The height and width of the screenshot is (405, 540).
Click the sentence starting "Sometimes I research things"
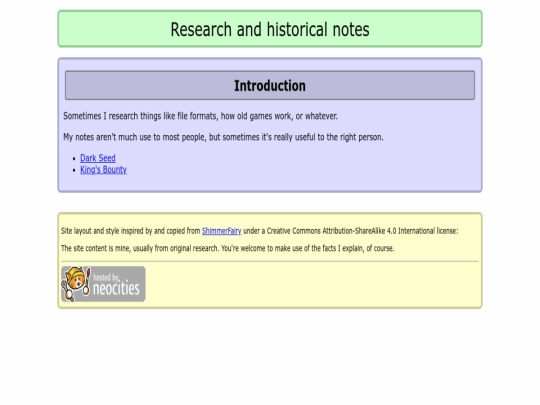tap(200, 116)
